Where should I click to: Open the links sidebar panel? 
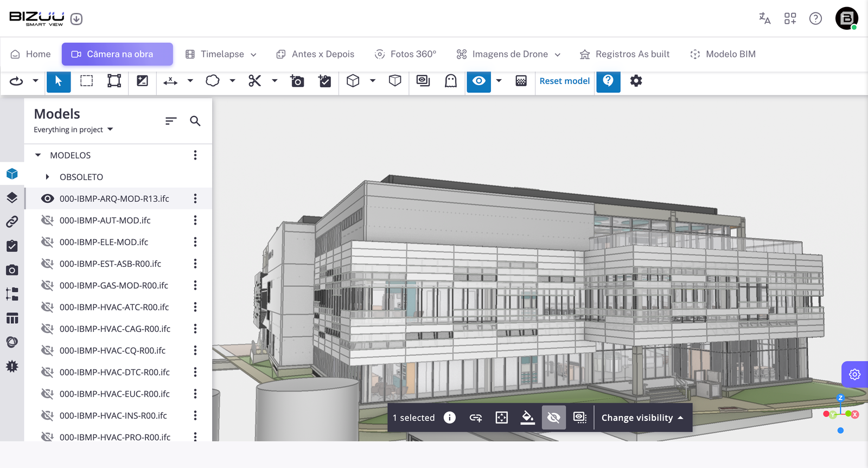click(x=12, y=222)
